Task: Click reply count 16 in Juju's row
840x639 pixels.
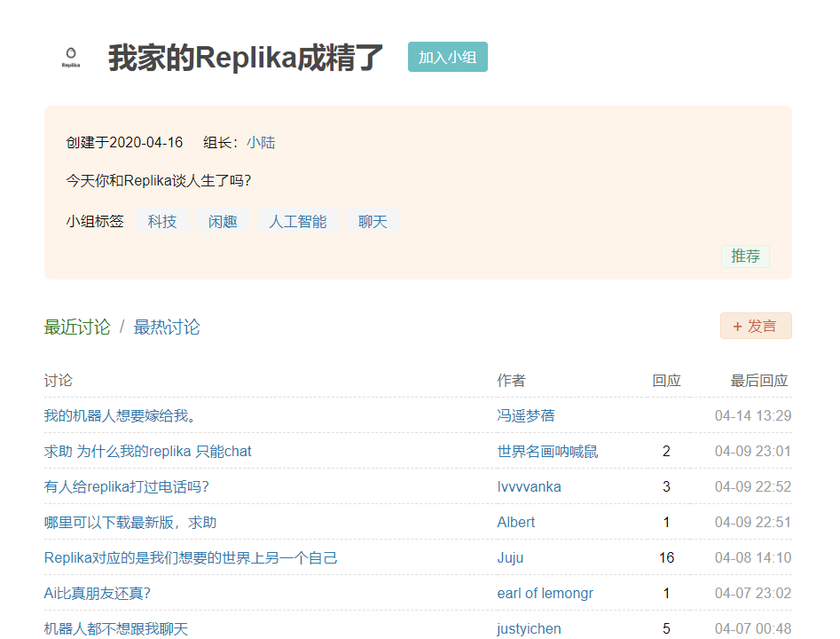Action: [x=666, y=557]
